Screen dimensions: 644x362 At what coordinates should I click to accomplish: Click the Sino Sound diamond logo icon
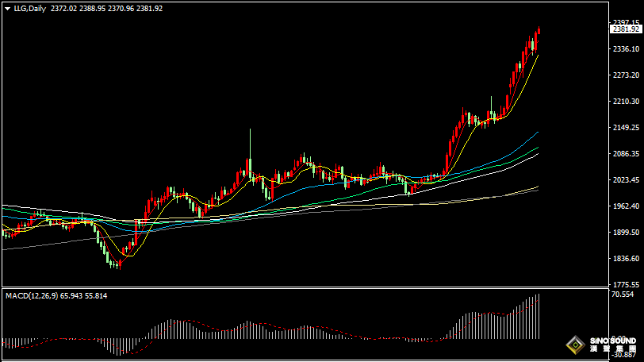pos(574,345)
